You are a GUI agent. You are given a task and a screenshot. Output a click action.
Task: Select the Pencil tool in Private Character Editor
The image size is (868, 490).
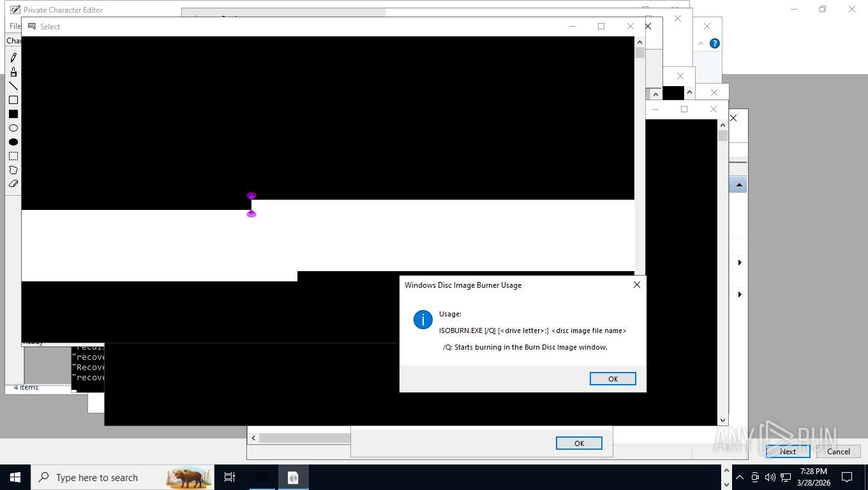tap(13, 57)
